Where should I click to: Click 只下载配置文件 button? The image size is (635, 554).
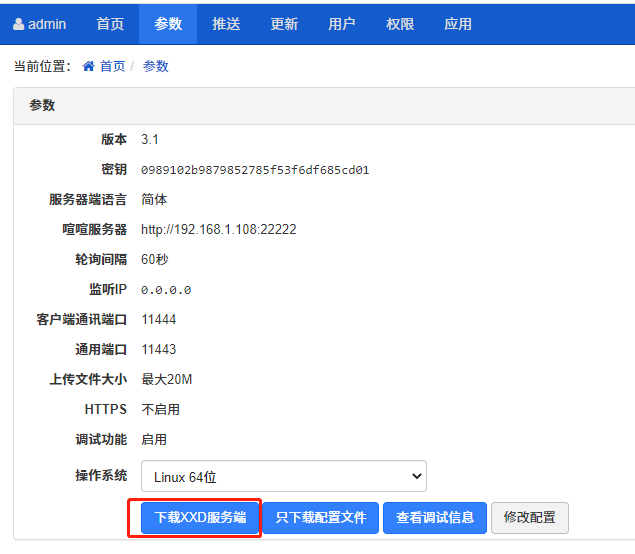(x=320, y=518)
